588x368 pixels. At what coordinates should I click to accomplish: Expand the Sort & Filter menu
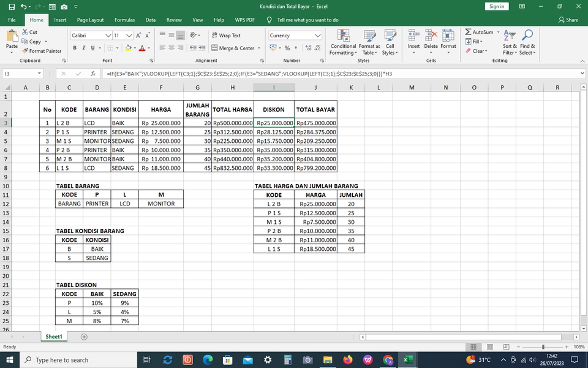pyautogui.click(x=510, y=42)
